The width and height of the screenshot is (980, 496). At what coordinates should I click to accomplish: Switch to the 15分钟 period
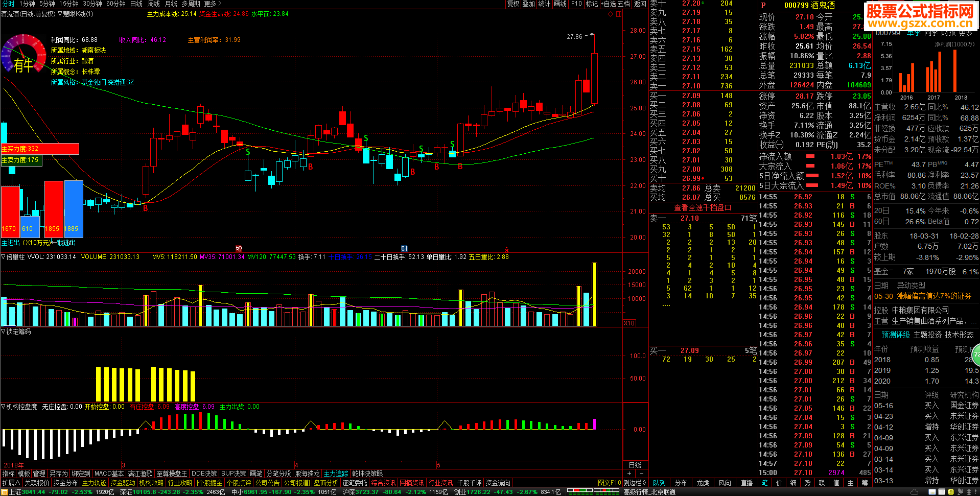click(69, 4)
